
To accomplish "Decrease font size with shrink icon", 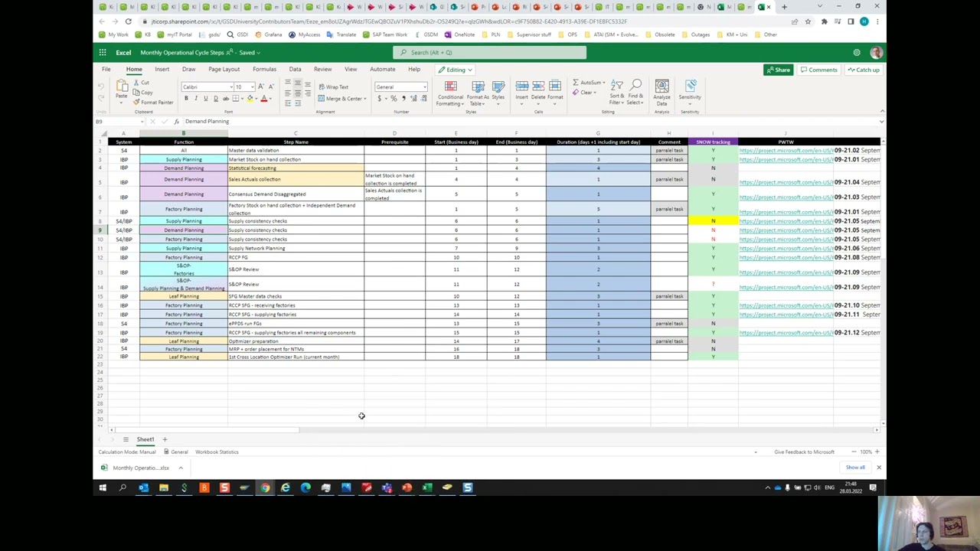I will tap(271, 86).
